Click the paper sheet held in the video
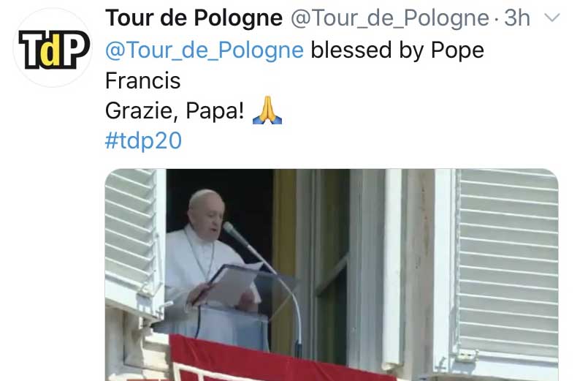The height and width of the screenshot is (381, 588). point(236,284)
